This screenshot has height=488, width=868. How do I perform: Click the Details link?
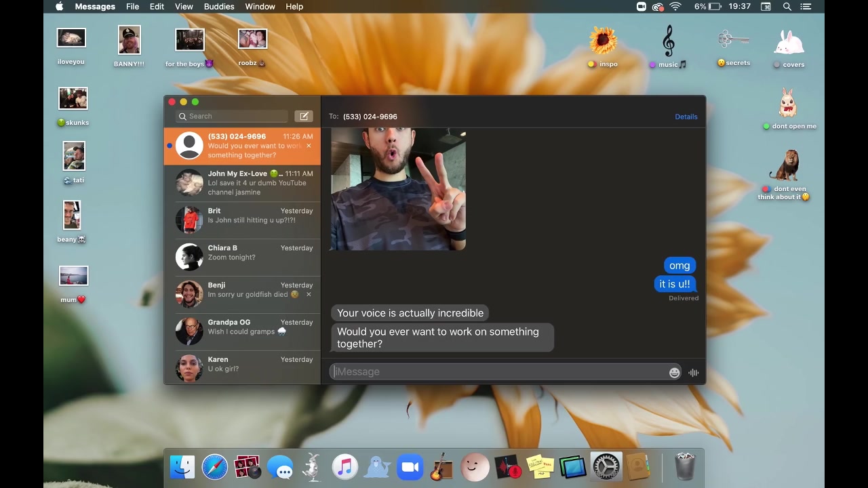pyautogui.click(x=686, y=117)
